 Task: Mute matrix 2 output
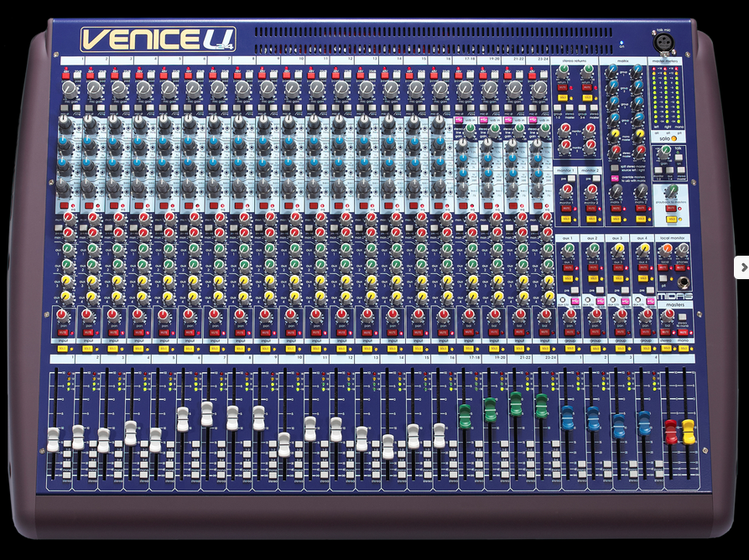[641, 209]
